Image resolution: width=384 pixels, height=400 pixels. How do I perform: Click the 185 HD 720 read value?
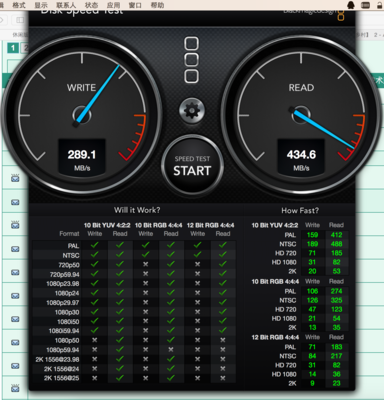pyautogui.click(x=337, y=253)
